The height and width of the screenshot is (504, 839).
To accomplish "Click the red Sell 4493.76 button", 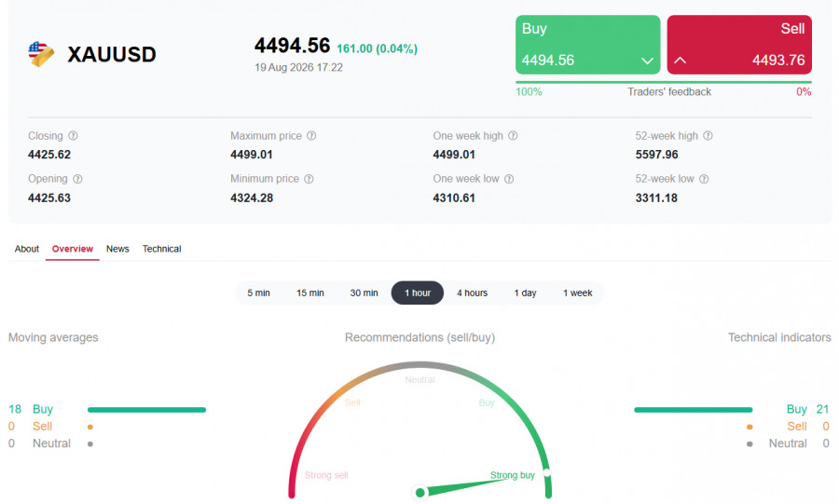I will pos(739,45).
